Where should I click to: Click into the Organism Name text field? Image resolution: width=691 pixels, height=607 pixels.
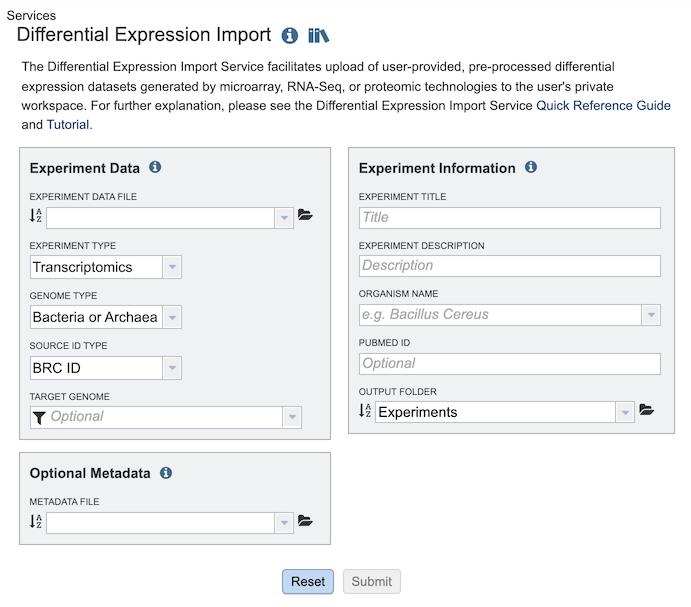(x=500, y=315)
